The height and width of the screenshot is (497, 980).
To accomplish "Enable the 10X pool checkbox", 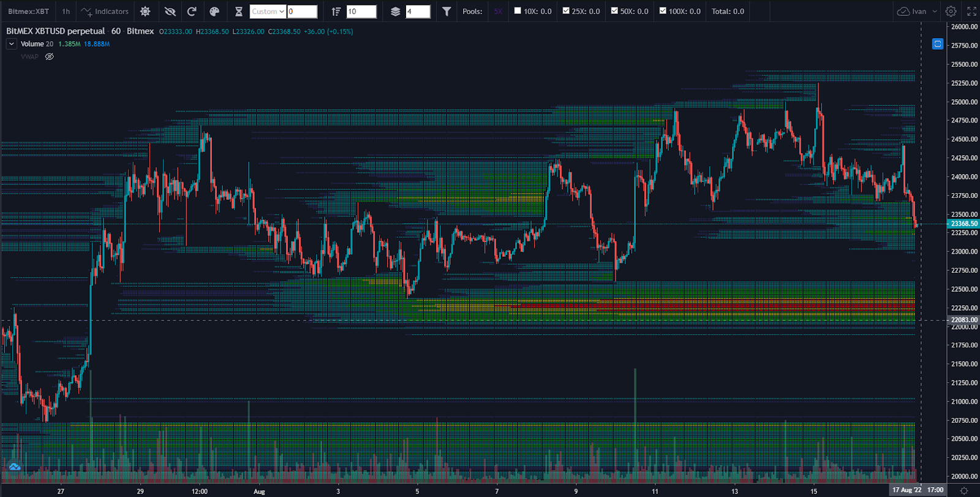I will [518, 11].
